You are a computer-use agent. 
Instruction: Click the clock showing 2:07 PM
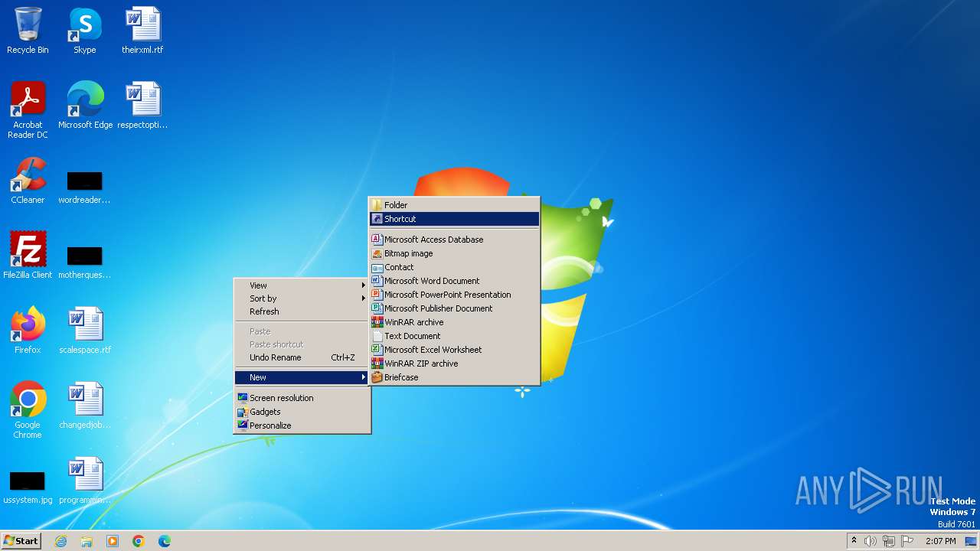click(x=940, y=541)
